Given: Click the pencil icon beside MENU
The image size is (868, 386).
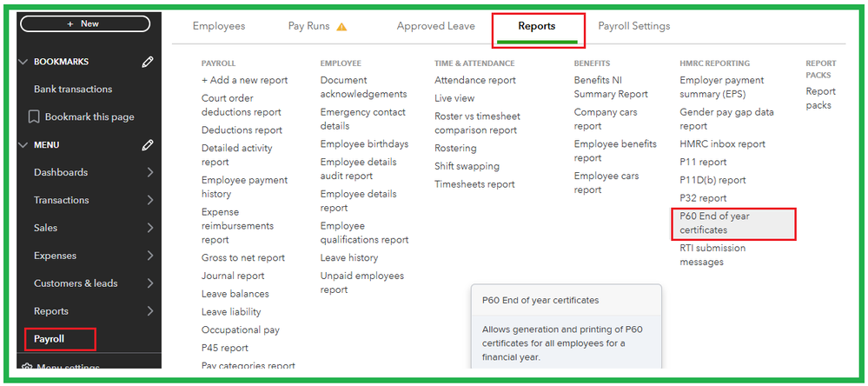Looking at the screenshot, I should pyautogui.click(x=147, y=145).
